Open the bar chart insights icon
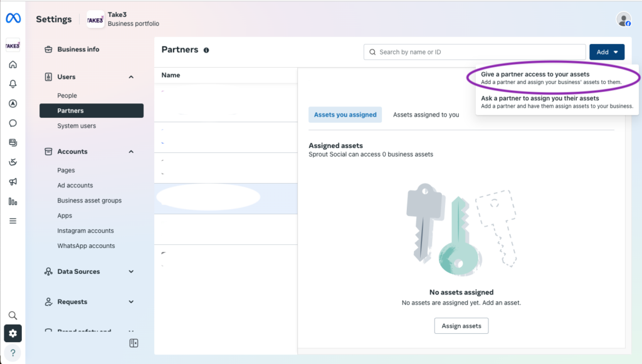Screen dimensions: 642x364 (x=13, y=201)
